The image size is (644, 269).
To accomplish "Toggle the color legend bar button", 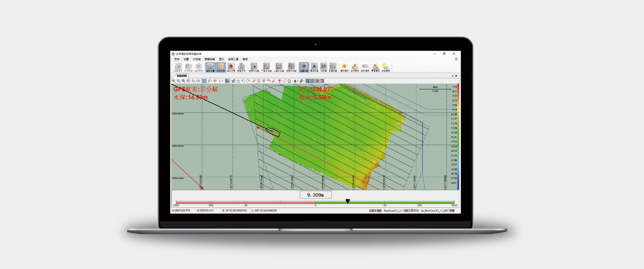I will coord(307,81).
